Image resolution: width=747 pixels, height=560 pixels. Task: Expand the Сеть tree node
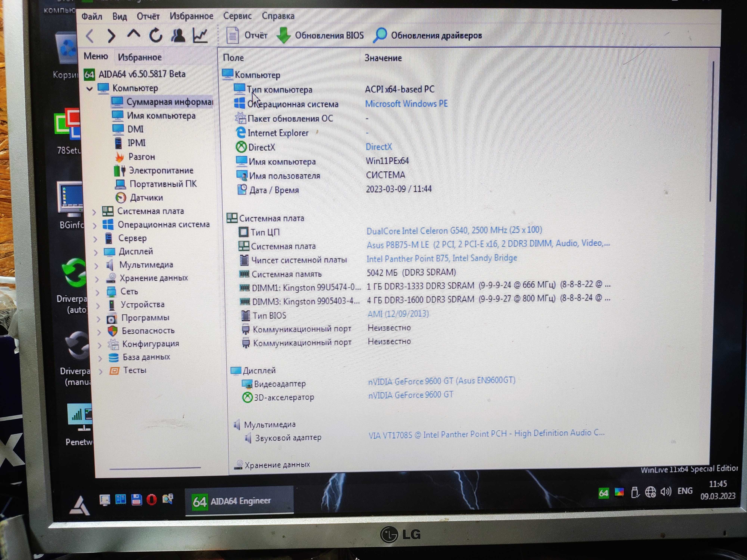pos(98,292)
